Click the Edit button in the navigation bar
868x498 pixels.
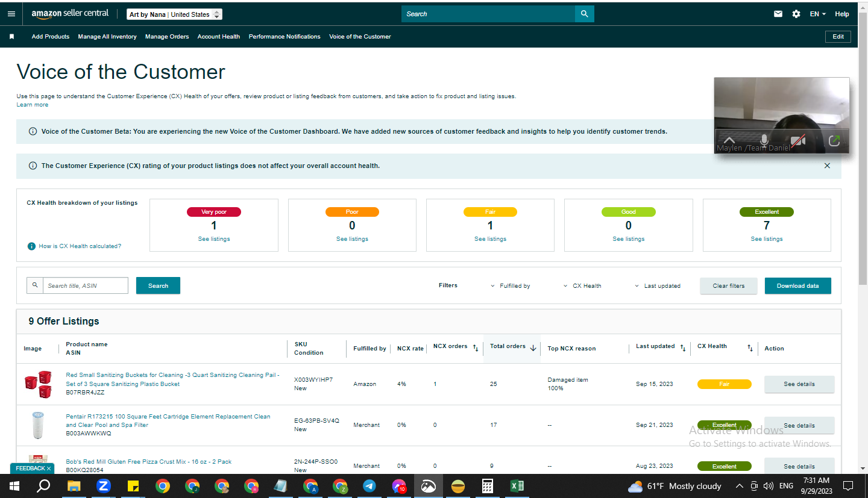tap(838, 37)
